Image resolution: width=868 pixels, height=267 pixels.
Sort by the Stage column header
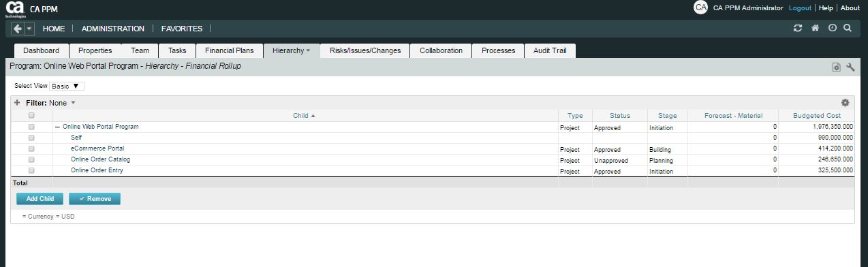[668, 116]
